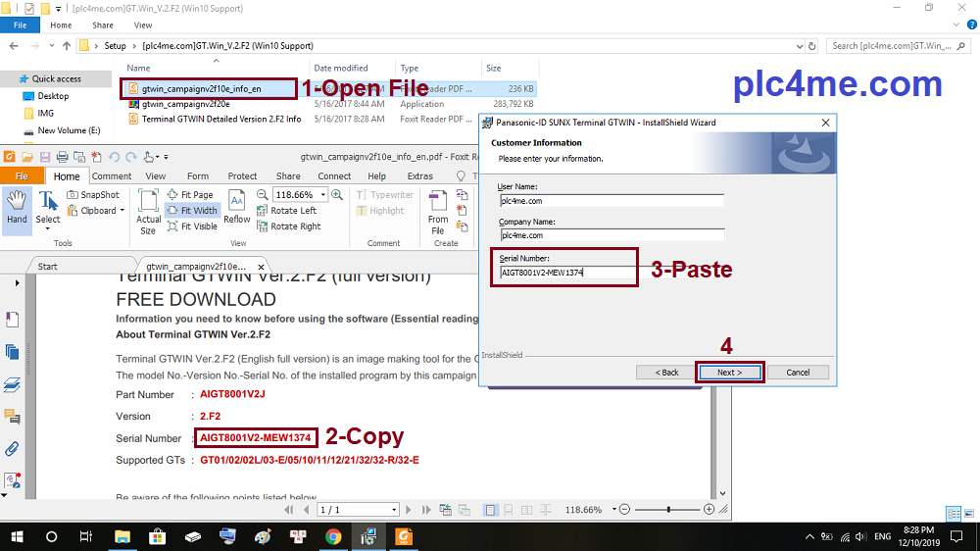Image resolution: width=980 pixels, height=551 pixels.
Task: Click Next in the InstallShield Wizard
Action: click(729, 373)
